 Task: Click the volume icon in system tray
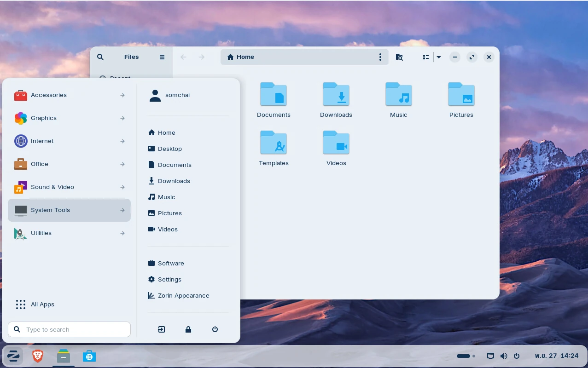[504, 356]
